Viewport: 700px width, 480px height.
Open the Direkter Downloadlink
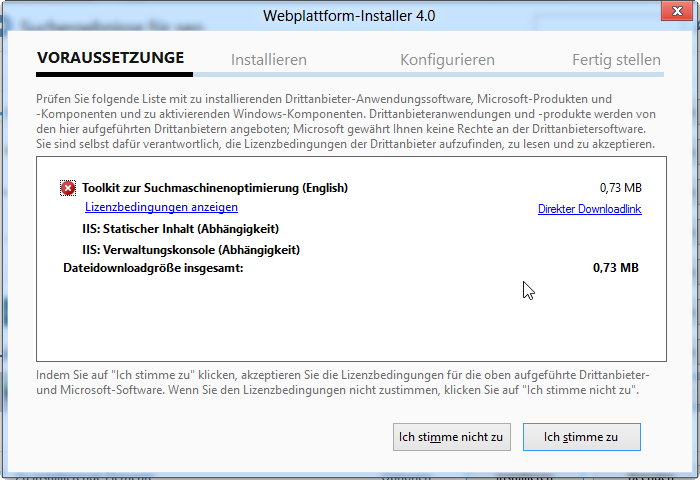click(590, 209)
